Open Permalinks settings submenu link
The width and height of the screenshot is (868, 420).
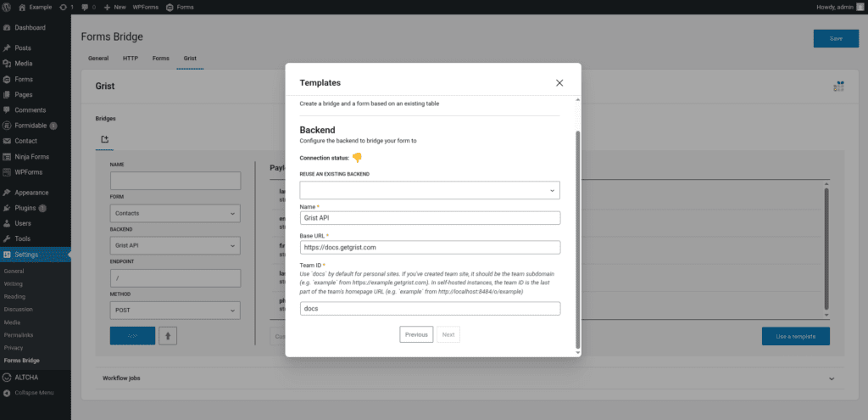click(x=18, y=335)
